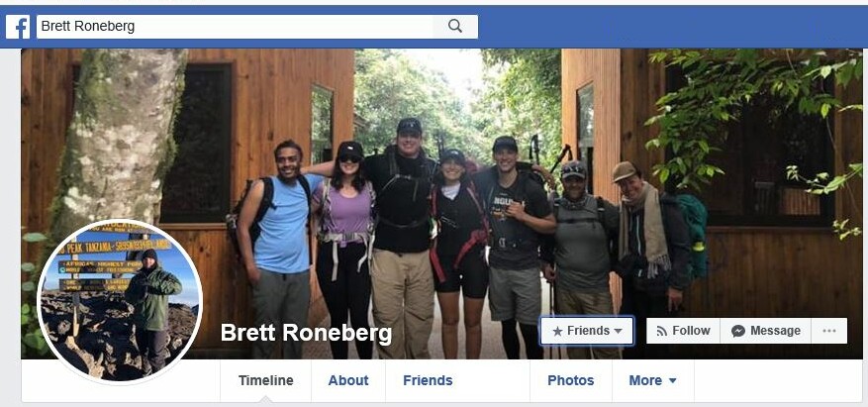Open the hikers group cover photo
Screen dimensions: 868x407
[441, 183]
